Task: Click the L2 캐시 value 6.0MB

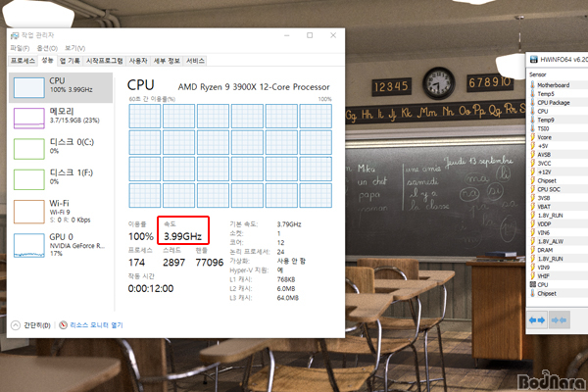Action: [x=286, y=288]
